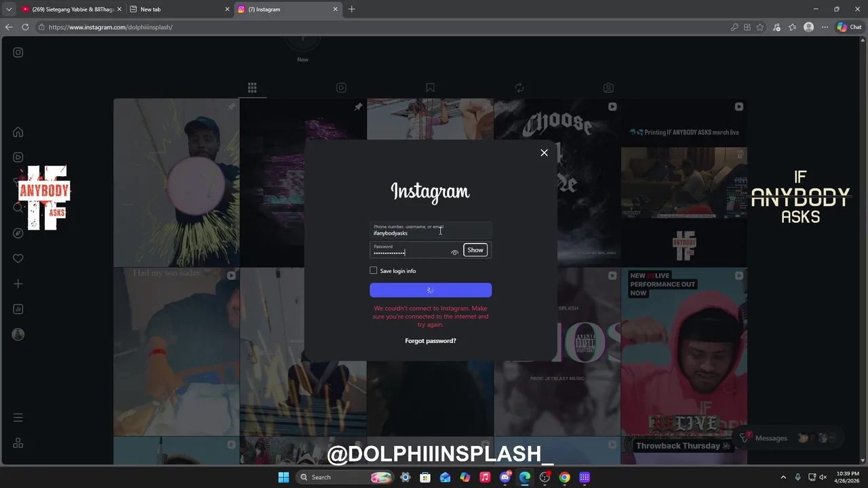The width and height of the screenshot is (868, 488).
Task: Open the Messages floating button
Action: point(788,438)
